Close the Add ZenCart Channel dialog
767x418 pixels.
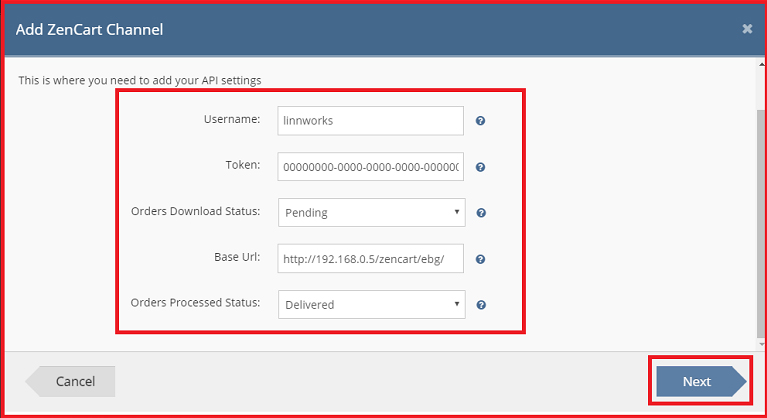(747, 29)
